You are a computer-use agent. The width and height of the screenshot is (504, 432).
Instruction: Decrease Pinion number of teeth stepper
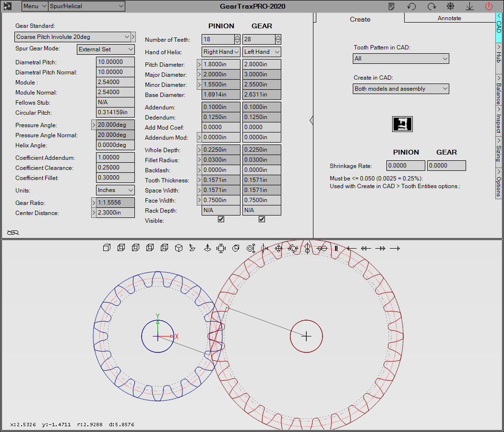coord(237,42)
